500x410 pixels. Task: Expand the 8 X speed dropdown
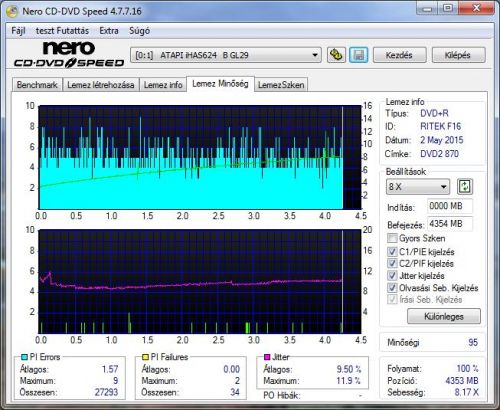418,187
